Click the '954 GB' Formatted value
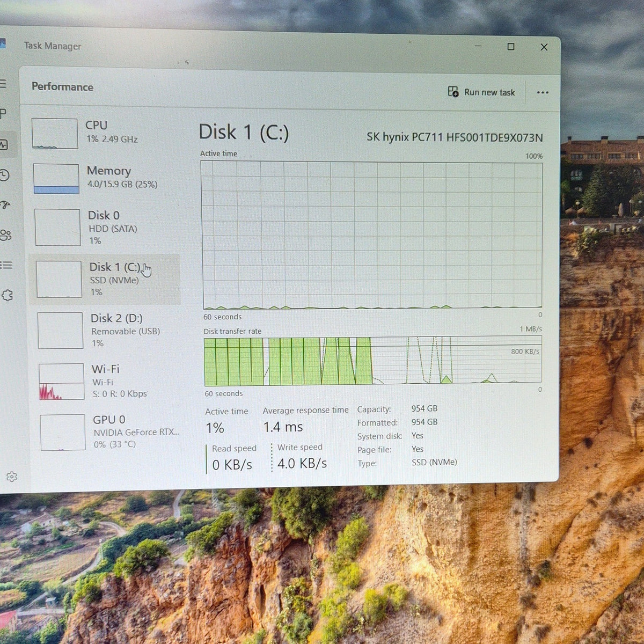 pyautogui.click(x=425, y=422)
